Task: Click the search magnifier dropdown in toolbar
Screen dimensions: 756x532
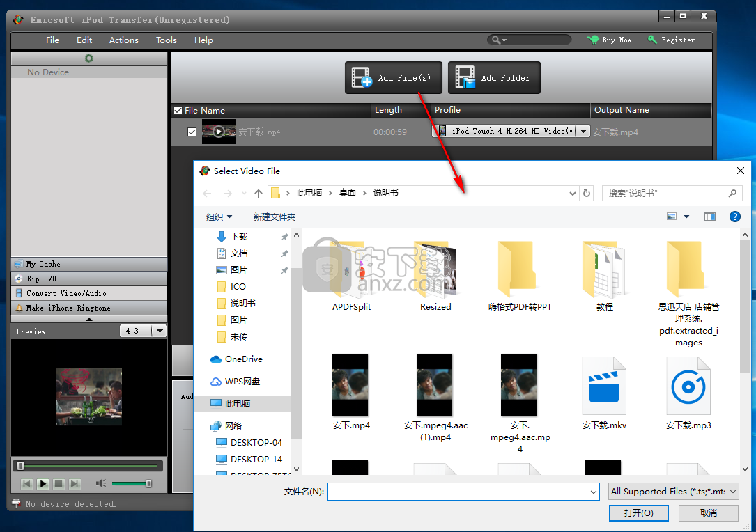Action: click(x=498, y=40)
